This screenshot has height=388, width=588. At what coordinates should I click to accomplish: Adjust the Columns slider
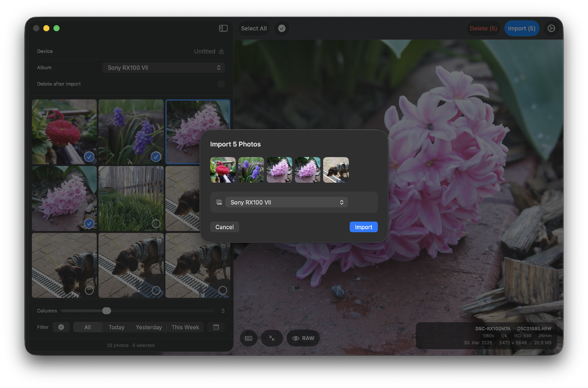pyautogui.click(x=107, y=311)
